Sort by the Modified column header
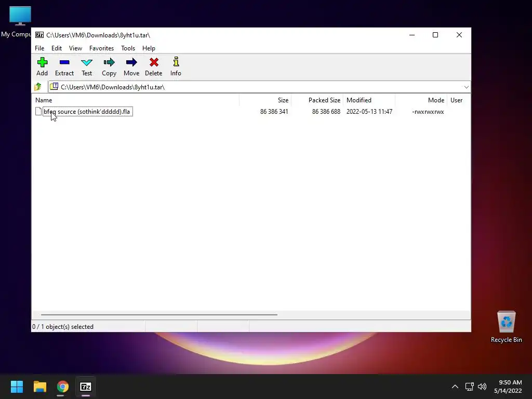532x399 pixels. [x=369, y=100]
